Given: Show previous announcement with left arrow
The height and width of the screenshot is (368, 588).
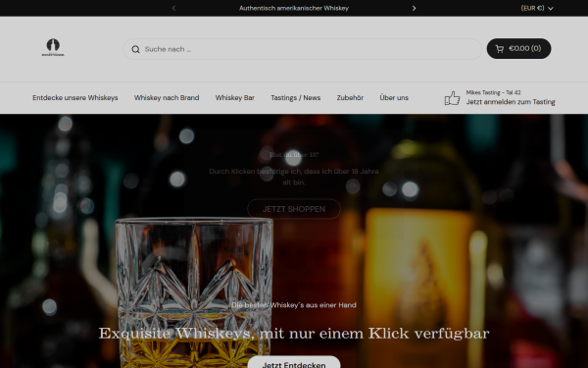Looking at the screenshot, I should point(173,8).
